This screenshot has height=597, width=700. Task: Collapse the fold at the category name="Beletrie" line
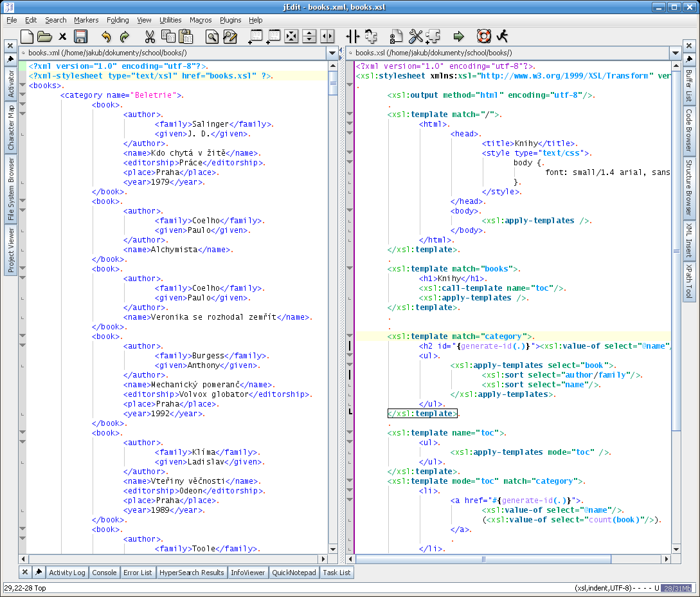point(22,95)
